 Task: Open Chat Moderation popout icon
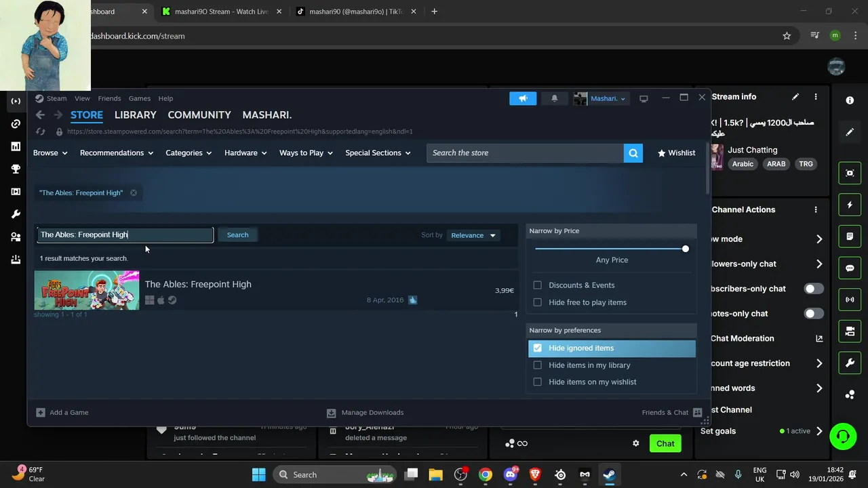click(819, 338)
